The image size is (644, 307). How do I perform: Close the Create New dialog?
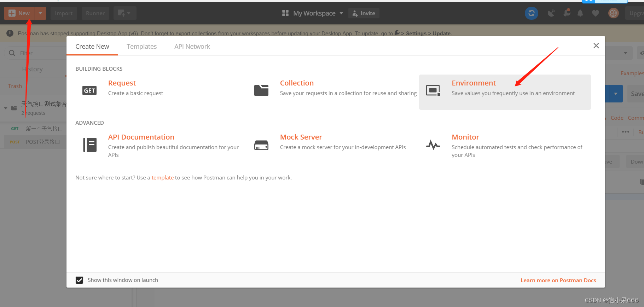click(596, 46)
